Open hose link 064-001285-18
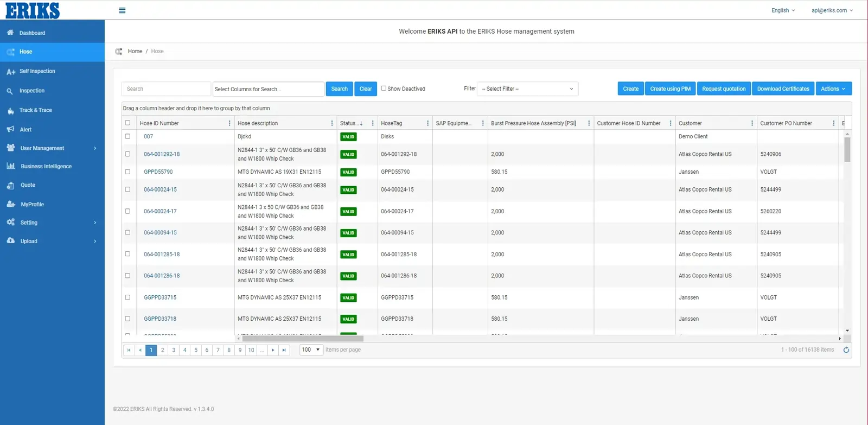 [162, 255]
